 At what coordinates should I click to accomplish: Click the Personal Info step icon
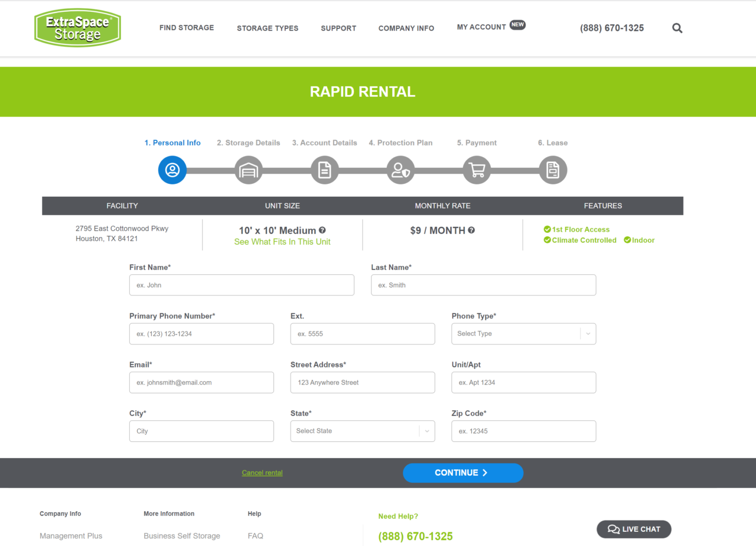coord(172,170)
